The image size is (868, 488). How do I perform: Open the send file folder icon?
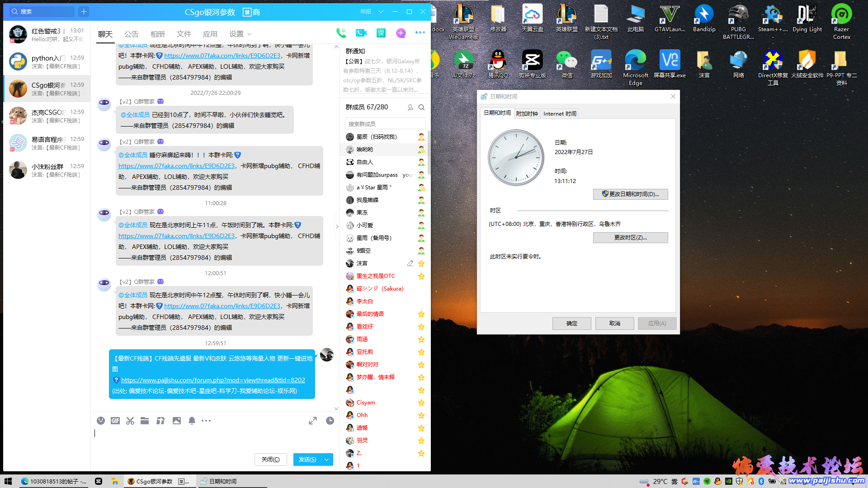point(145,421)
